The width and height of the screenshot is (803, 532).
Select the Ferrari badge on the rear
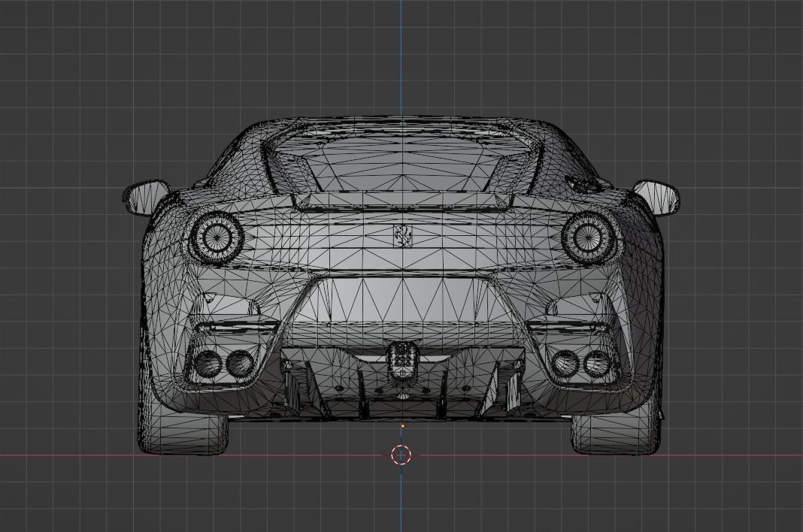[401, 237]
